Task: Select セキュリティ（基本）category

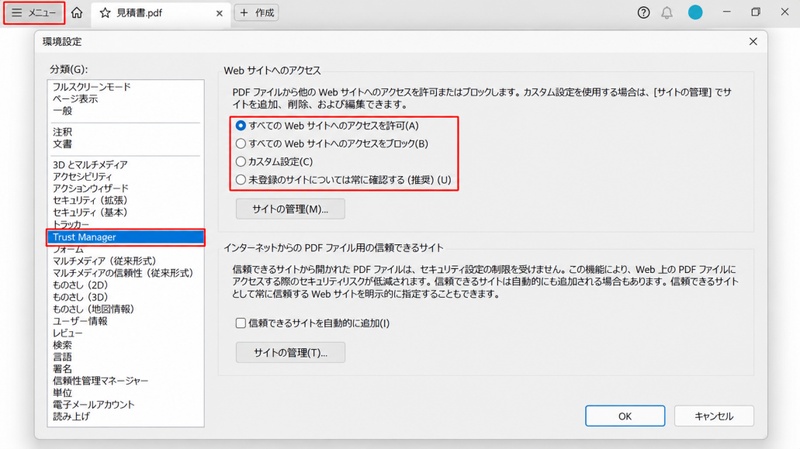Action: click(90, 212)
